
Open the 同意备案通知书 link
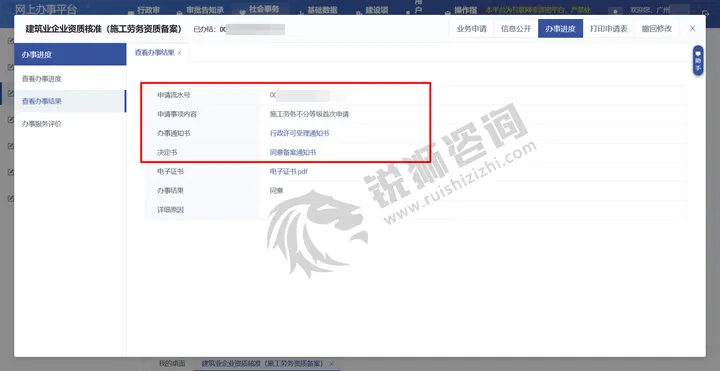(x=293, y=152)
